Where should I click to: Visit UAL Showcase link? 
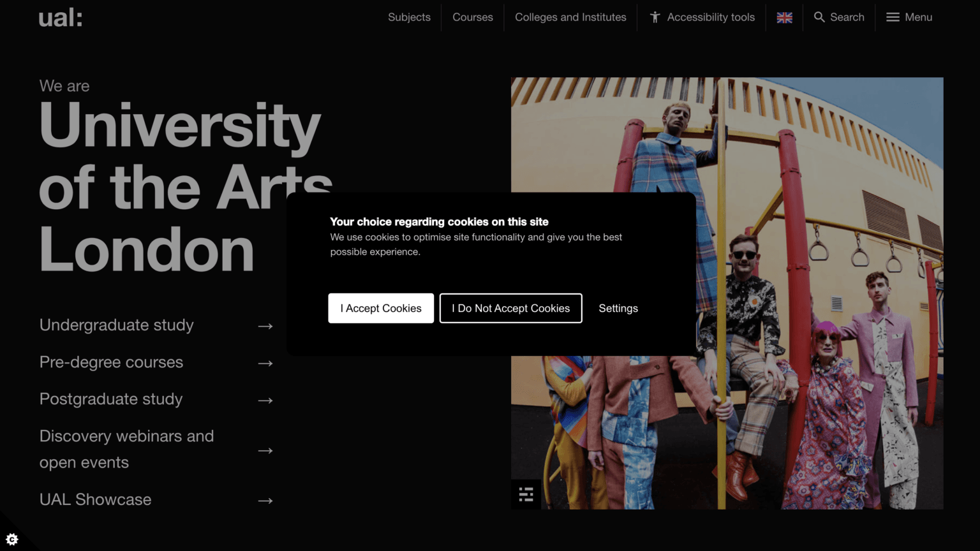pyautogui.click(x=96, y=499)
